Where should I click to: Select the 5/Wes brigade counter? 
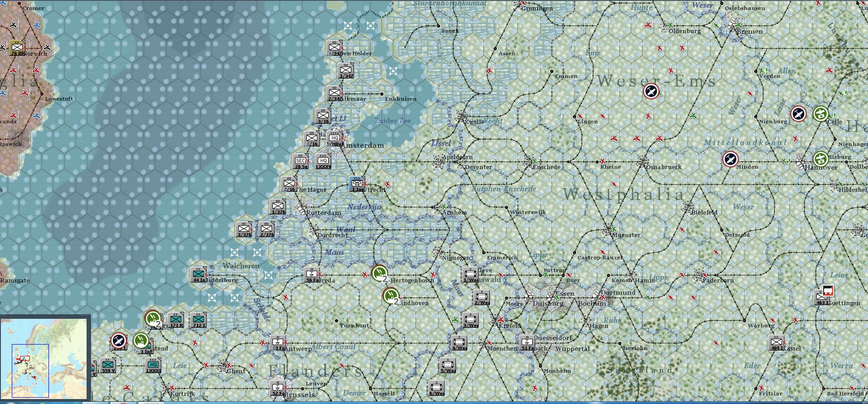click(448, 365)
